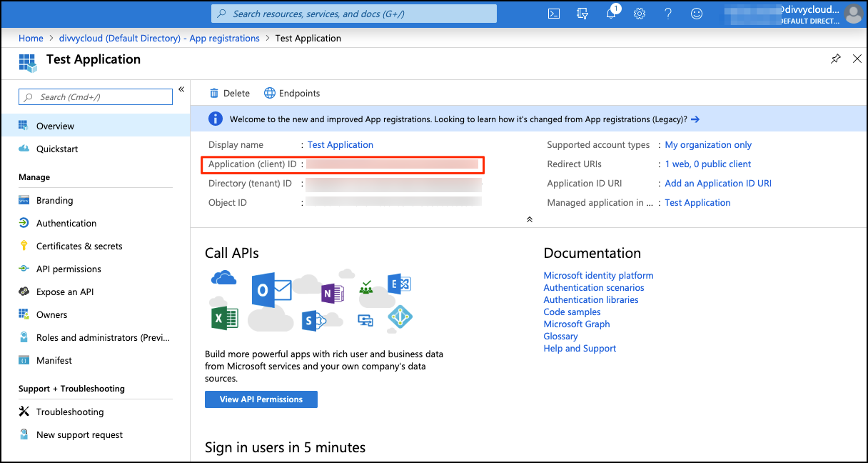
Task: Open the My organization only link
Action: 708,144
